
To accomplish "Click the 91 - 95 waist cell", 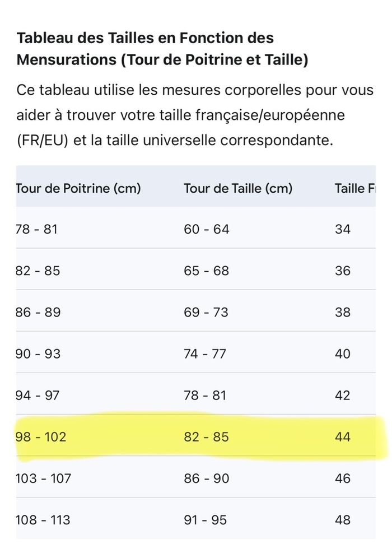I will click(205, 520).
